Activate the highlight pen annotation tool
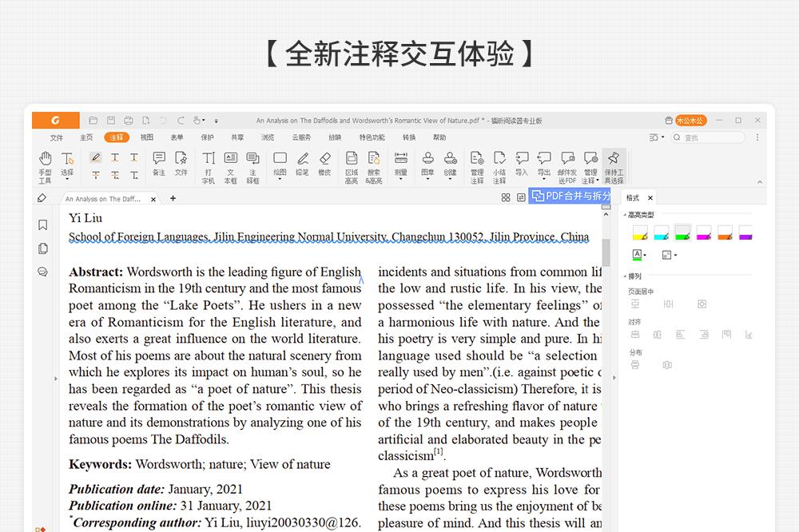 pos(95,157)
